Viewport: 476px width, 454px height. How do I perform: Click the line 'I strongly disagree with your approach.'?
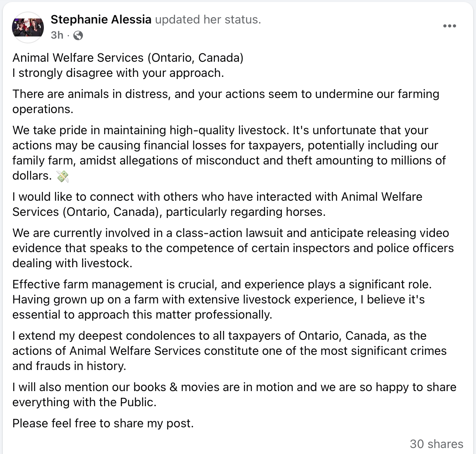tap(118, 73)
